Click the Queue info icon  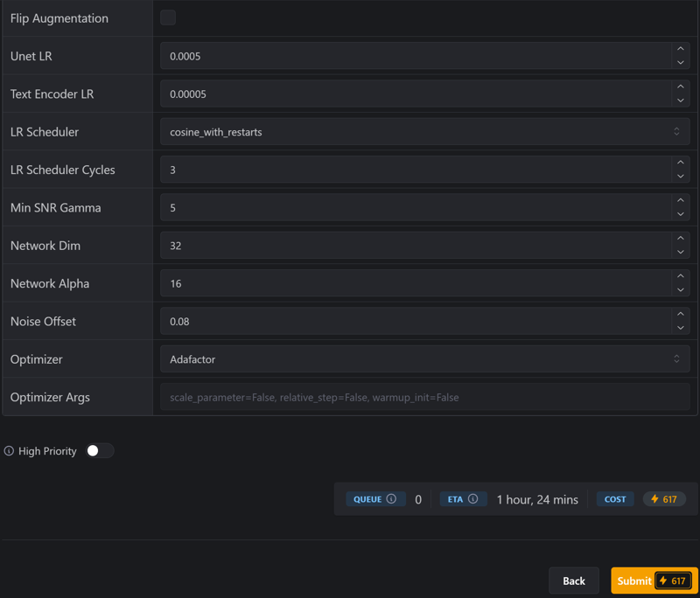[391, 499]
